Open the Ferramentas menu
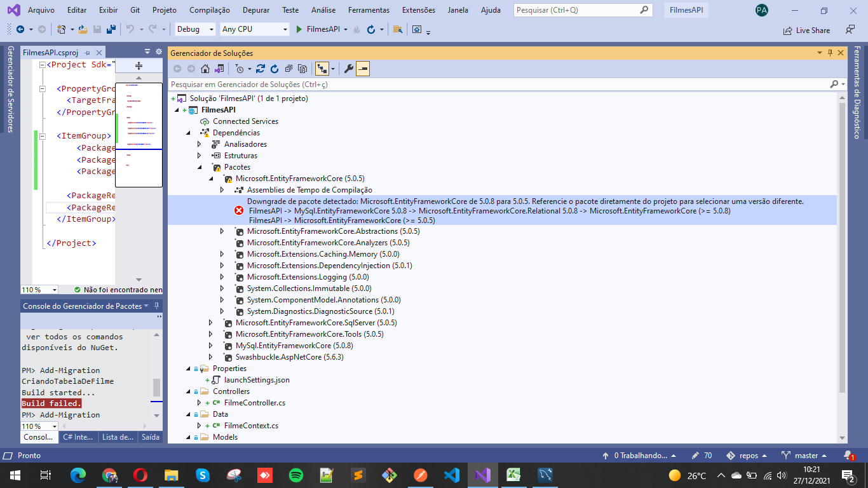The height and width of the screenshot is (488, 868). 369,10
